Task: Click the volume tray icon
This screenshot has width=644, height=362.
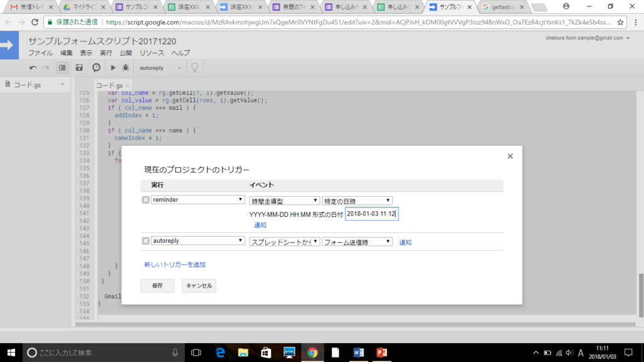Action: click(569, 353)
